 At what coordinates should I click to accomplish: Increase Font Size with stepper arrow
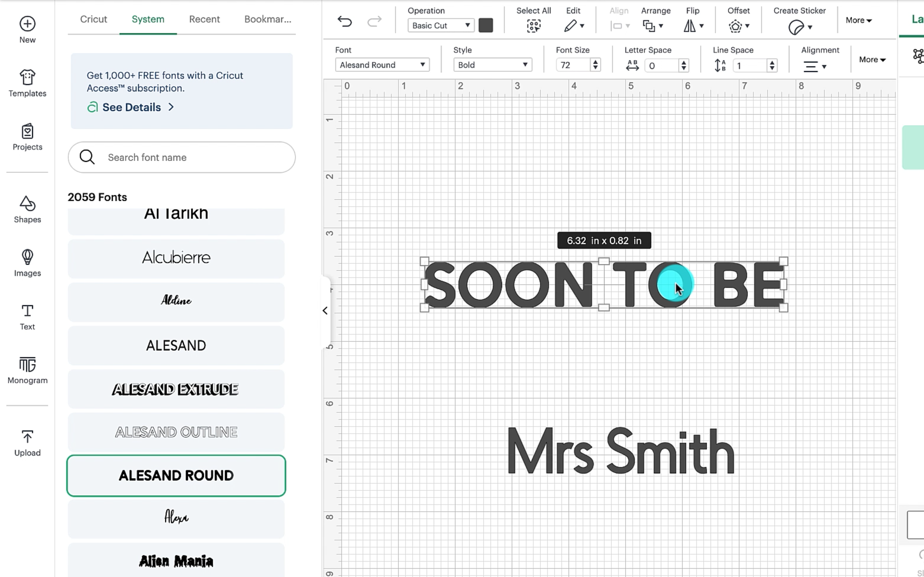click(x=595, y=62)
